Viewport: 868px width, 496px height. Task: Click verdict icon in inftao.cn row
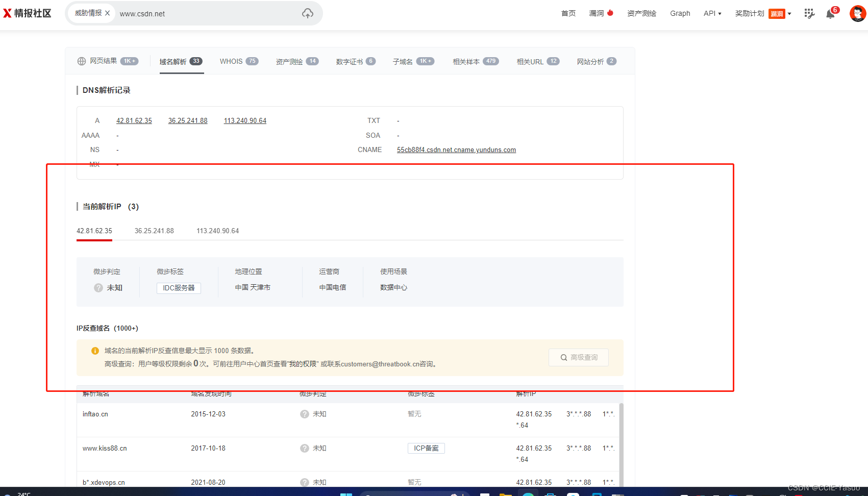click(x=305, y=414)
